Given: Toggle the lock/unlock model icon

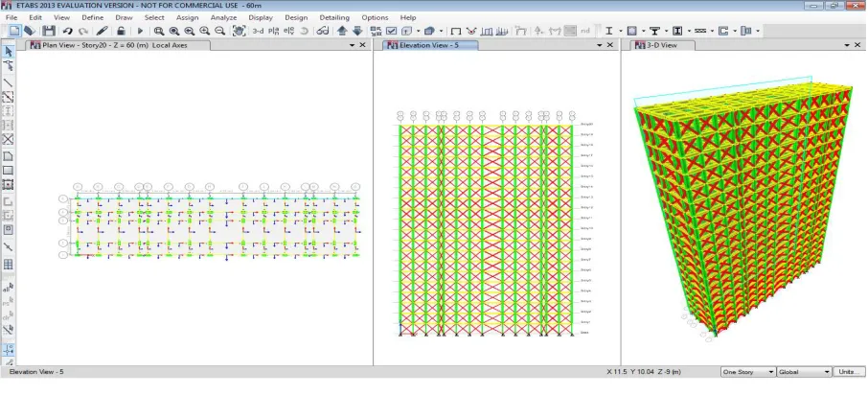Looking at the screenshot, I should point(121,31).
